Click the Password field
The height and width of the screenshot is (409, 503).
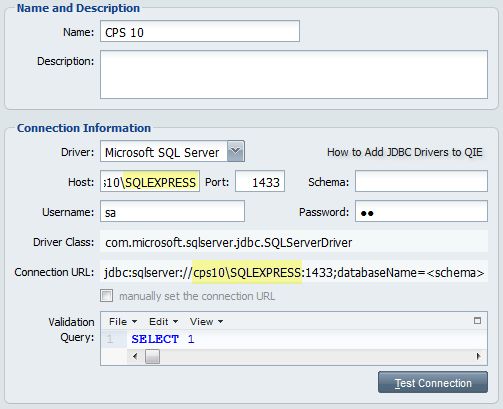tap(421, 211)
